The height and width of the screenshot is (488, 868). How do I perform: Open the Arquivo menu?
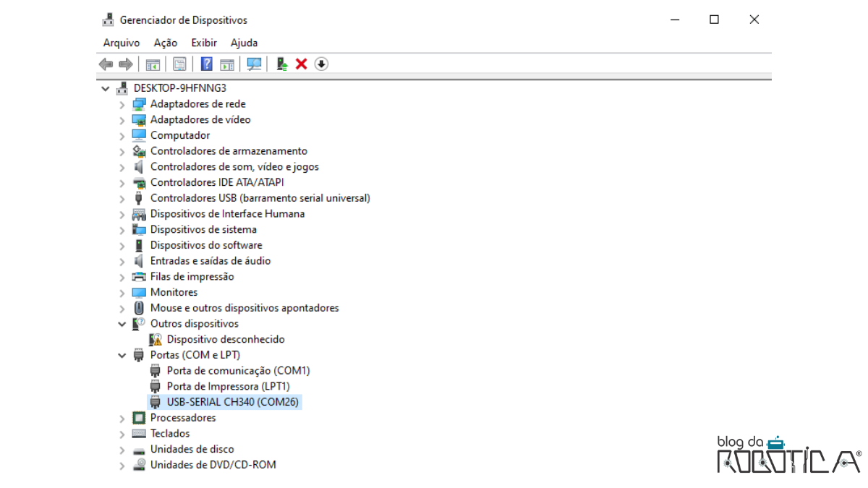pyautogui.click(x=121, y=43)
